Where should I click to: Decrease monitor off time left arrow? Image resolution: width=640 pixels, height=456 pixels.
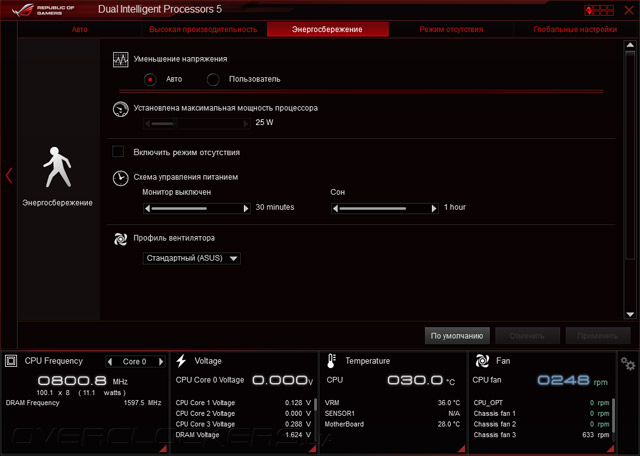pyautogui.click(x=148, y=209)
